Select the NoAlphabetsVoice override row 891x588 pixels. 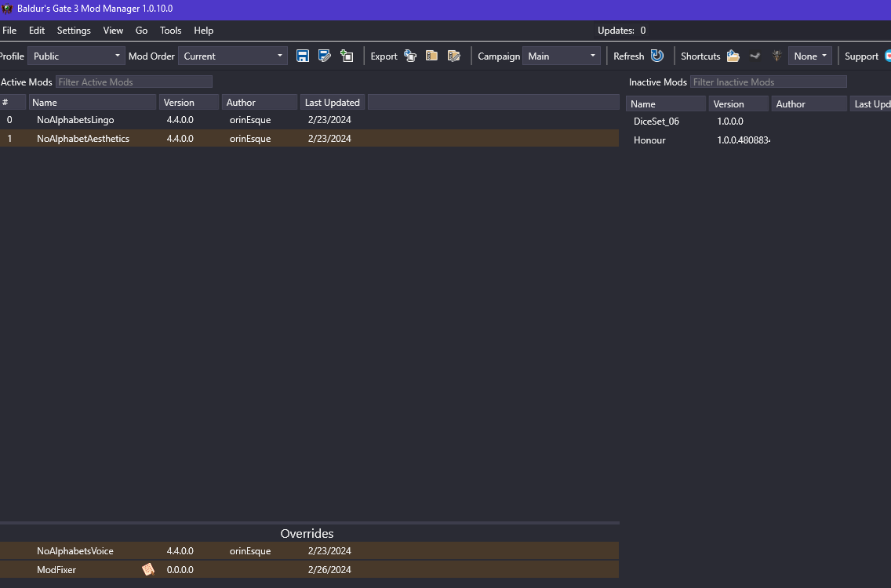click(x=310, y=550)
